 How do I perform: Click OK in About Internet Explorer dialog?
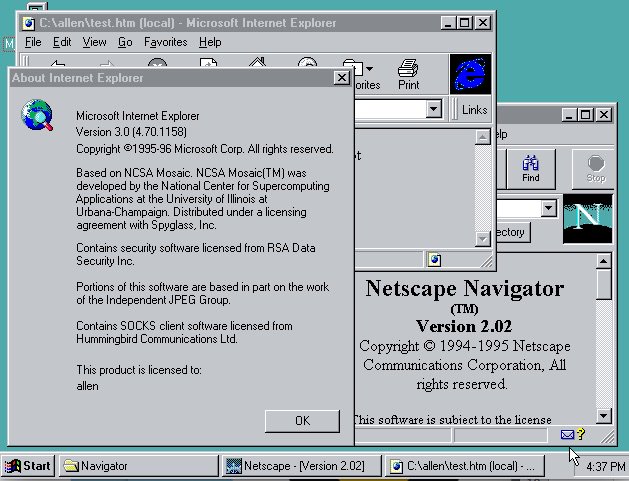[302, 420]
